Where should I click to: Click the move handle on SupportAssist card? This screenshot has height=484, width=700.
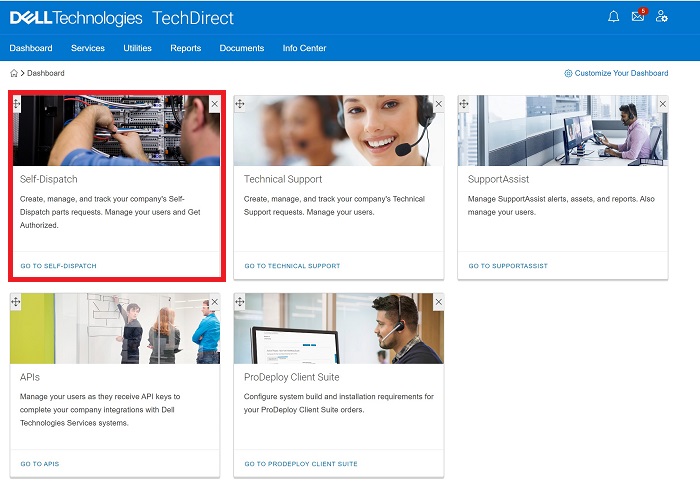click(464, 104)
